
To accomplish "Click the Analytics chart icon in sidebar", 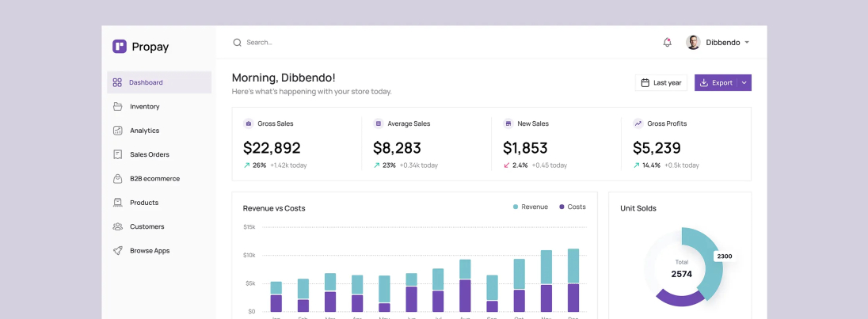I will [x=117, y=131].
